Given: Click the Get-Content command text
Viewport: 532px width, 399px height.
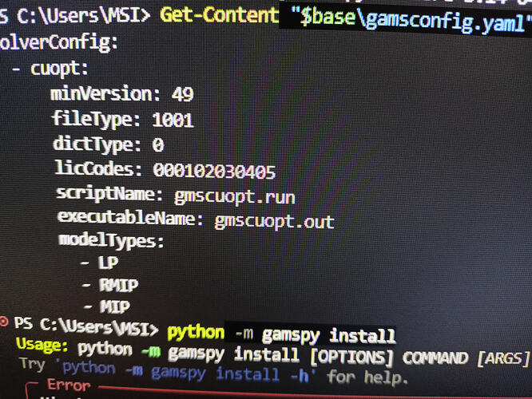Looking at the screenshot, I should pos(219,15).
